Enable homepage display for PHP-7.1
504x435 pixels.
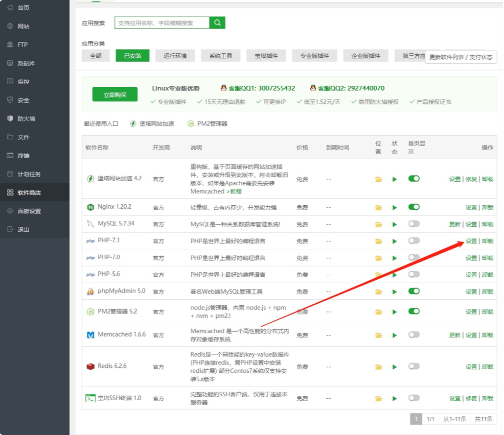(413, 241)
